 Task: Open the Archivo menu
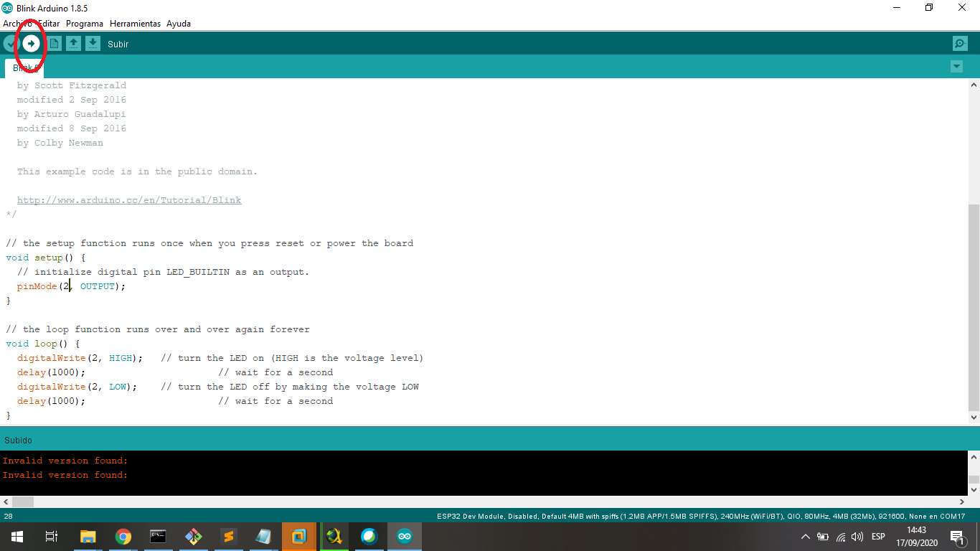[17, 24]
